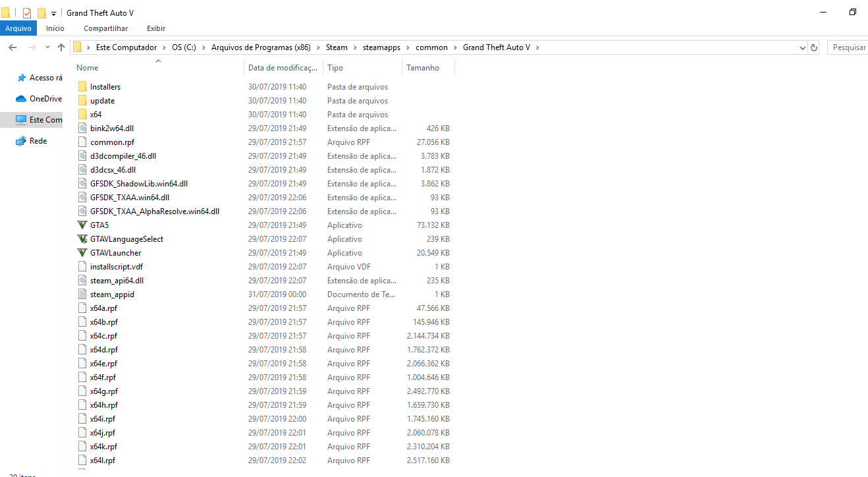
Task: Sort files by the Tamanho column
Action: coord(421,67)
